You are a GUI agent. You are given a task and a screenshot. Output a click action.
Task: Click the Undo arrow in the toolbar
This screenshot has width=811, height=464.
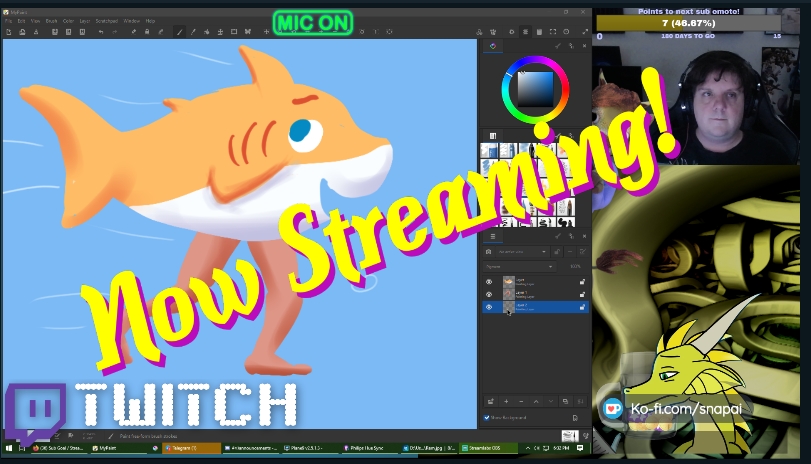click(101, 32)
